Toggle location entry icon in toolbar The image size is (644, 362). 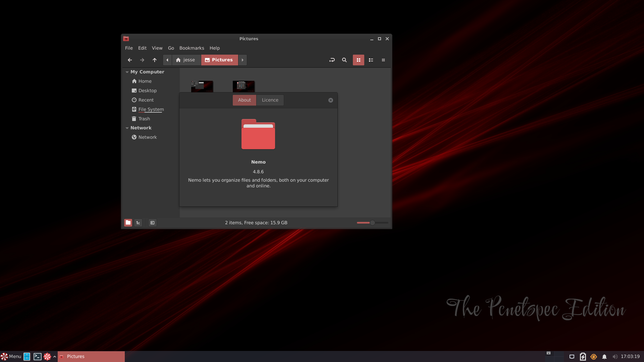332,60
